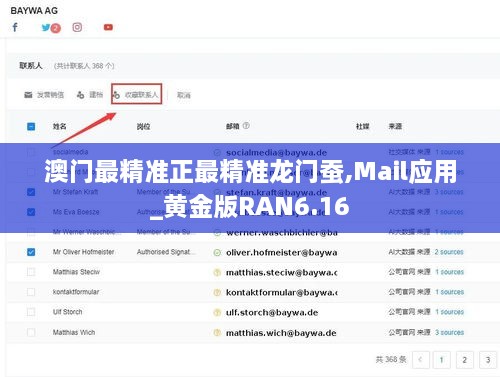The height and width of the screenshot is (377, 500).
Task: Click the help icon beside 邮箱 header
Action: [x=246, y=126]
